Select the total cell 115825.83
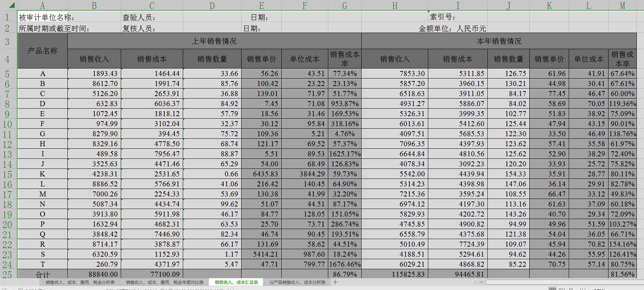This screenshot has width=644, height=290. coord(395,274)
